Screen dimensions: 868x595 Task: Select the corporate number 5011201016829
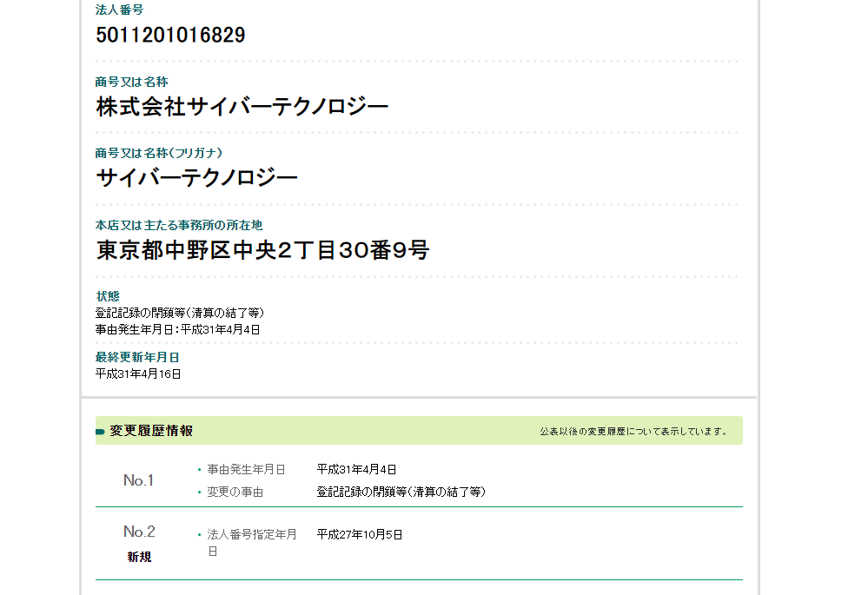point(170,35)
